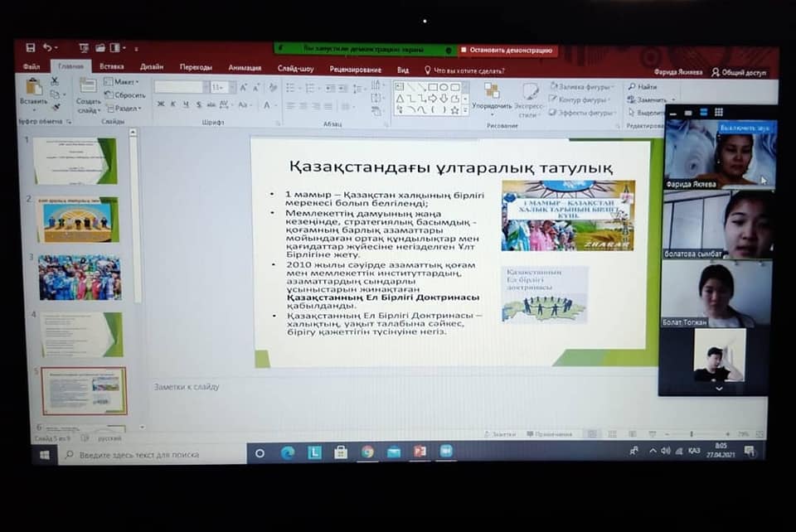This screenshot has height=532, width=796.
Task: Switch to the Вставка (Insert) tab
Action: pyautogui.click(x=112, y=67)
